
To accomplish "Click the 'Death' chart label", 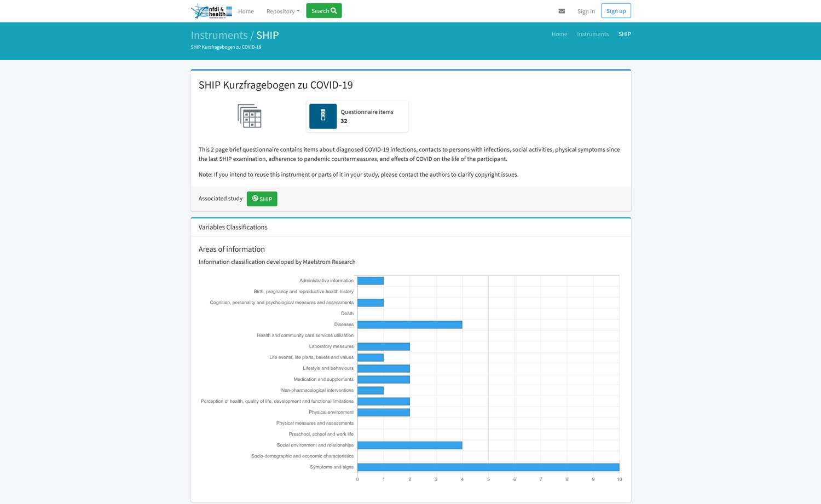I will click(x=347, y=314).
